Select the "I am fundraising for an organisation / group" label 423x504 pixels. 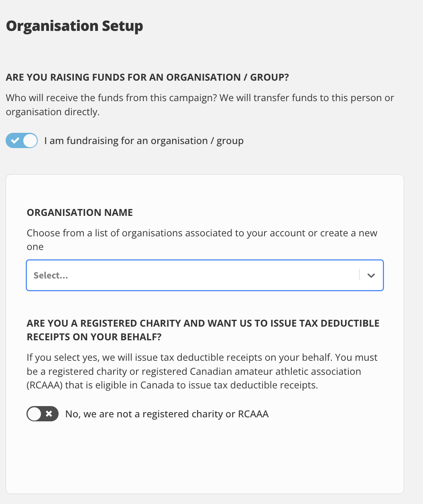click(x=144, y=141)
